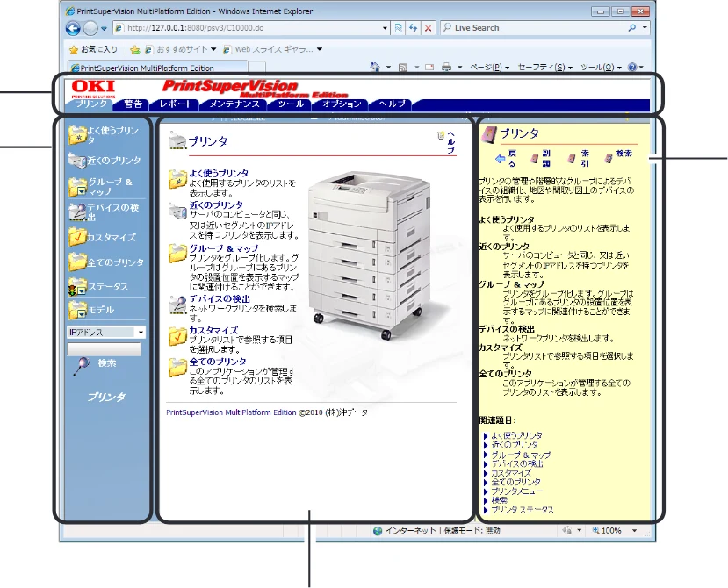Select the レポート navigation tab

click(x=175, y=104)
